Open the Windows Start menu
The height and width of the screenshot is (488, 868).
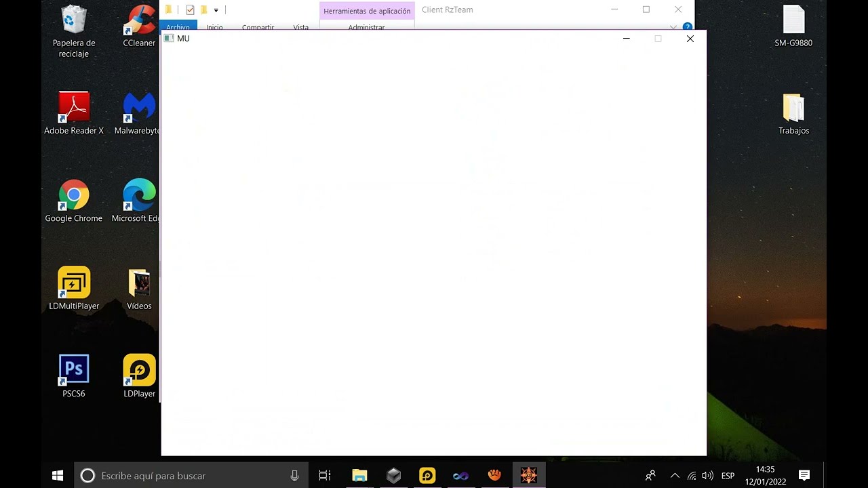(58, 476)
